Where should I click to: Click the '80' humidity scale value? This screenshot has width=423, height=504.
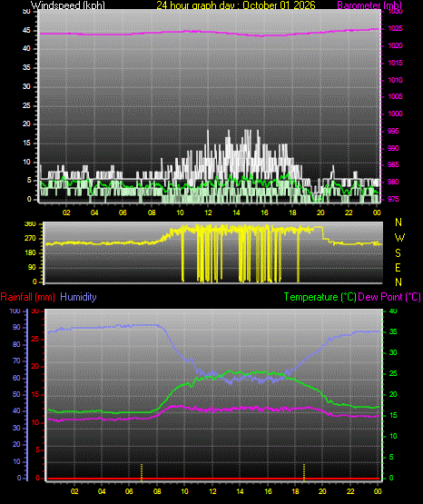(x=16, y=344)
